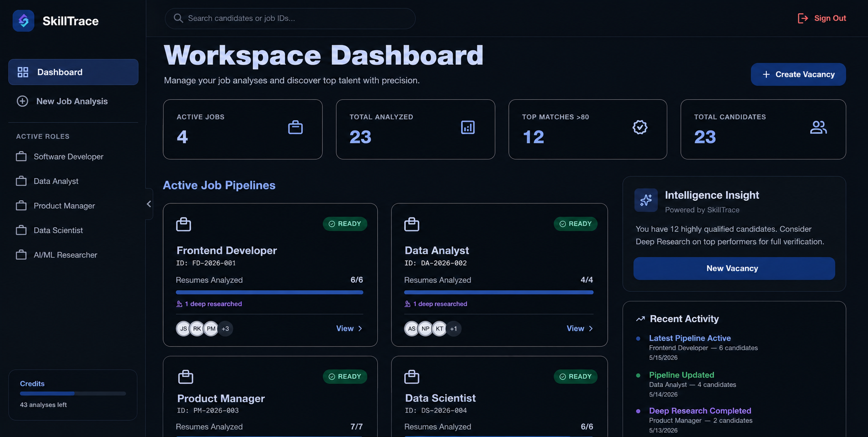This screenshot has width=868, height=437.
Task: Click the Frontend Developer '1 deep researched' label
Action: [209, 304]
